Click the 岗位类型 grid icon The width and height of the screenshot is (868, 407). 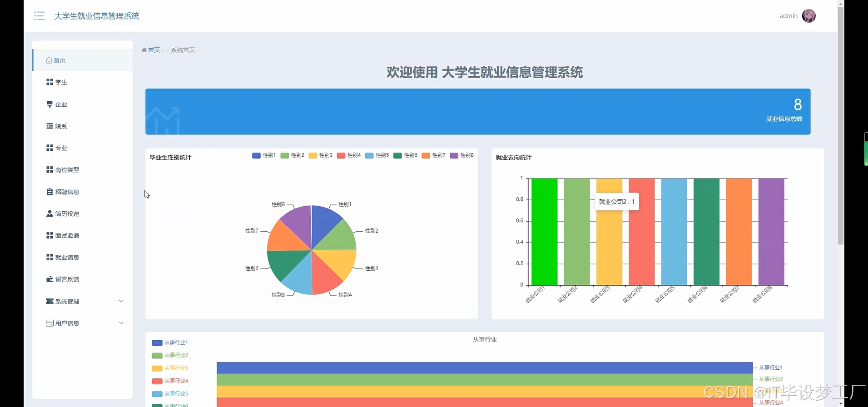pos(50,169)
